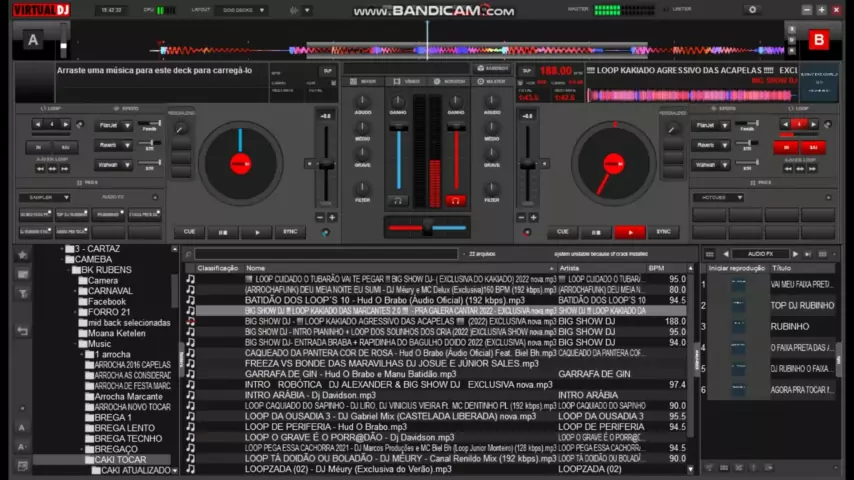Toggle SYNC on deck A

(290, 232)
